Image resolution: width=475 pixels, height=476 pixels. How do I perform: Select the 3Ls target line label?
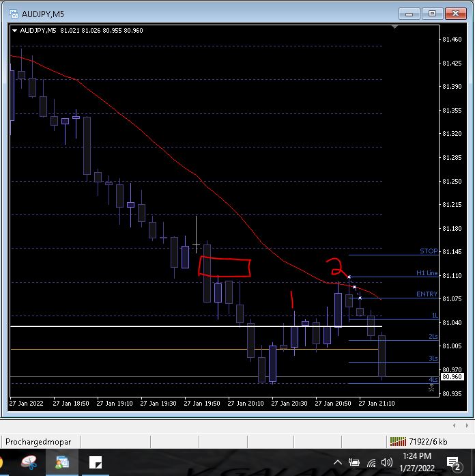click(433, 359)
